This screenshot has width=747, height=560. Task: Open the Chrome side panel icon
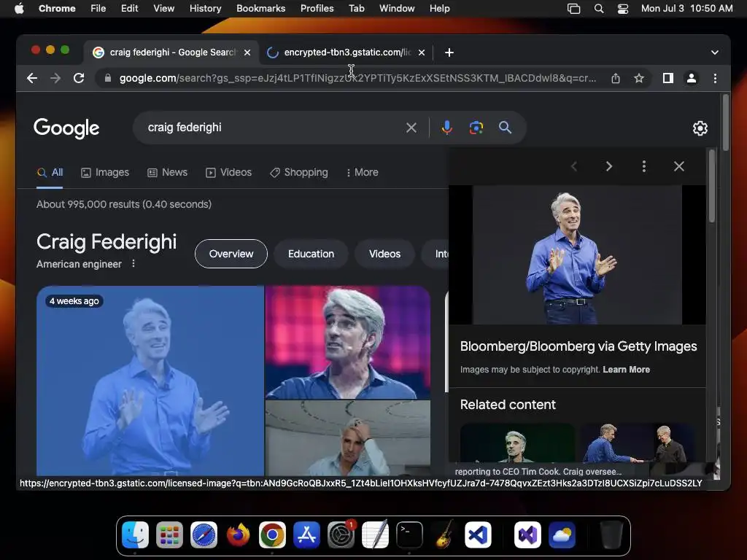[x=668, y=78]
